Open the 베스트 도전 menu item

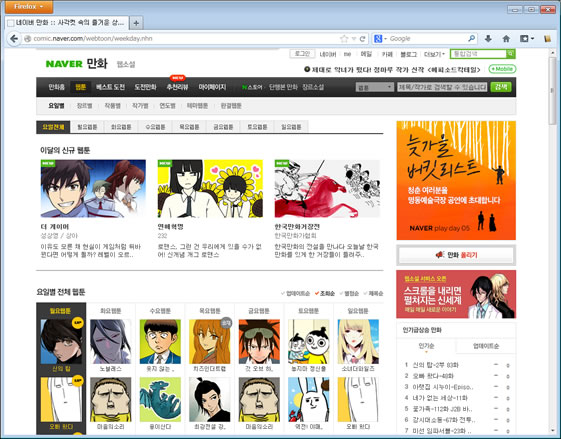click(x=110, y=87)
